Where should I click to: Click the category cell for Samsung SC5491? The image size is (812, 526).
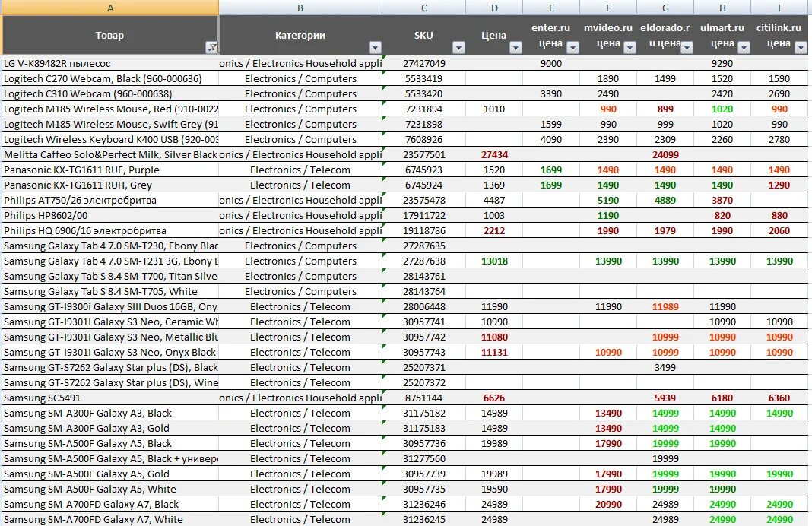point(300,398)
